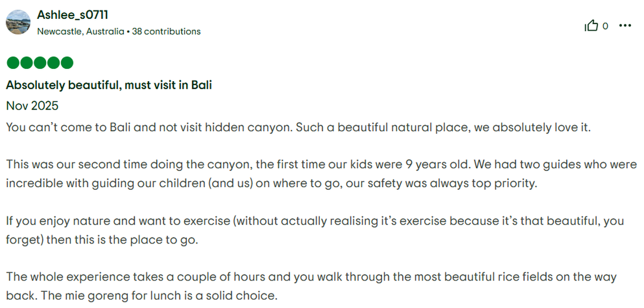The height and width of the screenshot is (308, 644).
Task: Click the first green rating bubble
Action: [x=13, y=63]
